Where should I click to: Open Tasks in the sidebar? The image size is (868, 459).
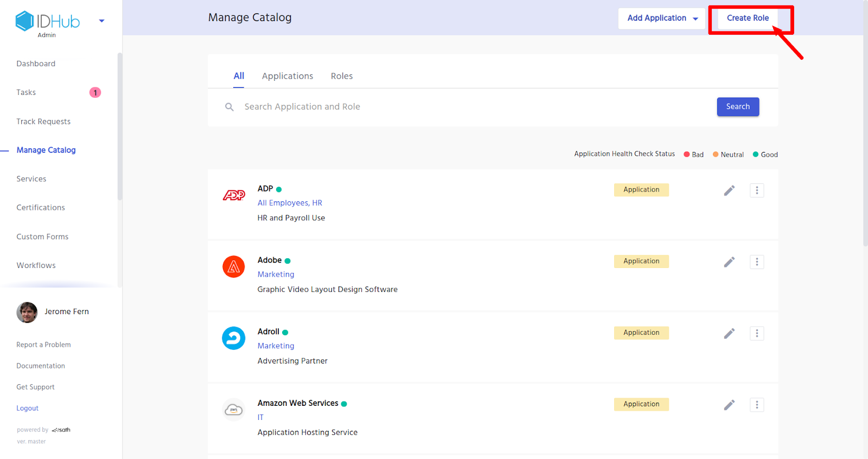[26, 92]
